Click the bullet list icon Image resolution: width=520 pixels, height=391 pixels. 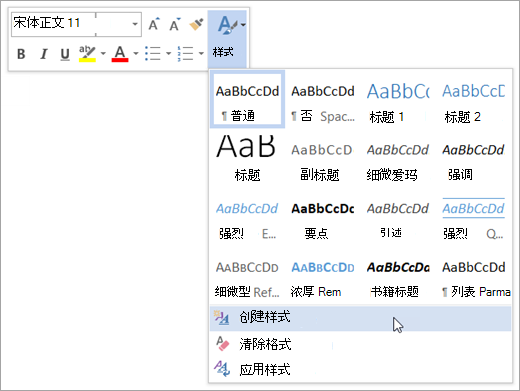click(x=153, y=53)
